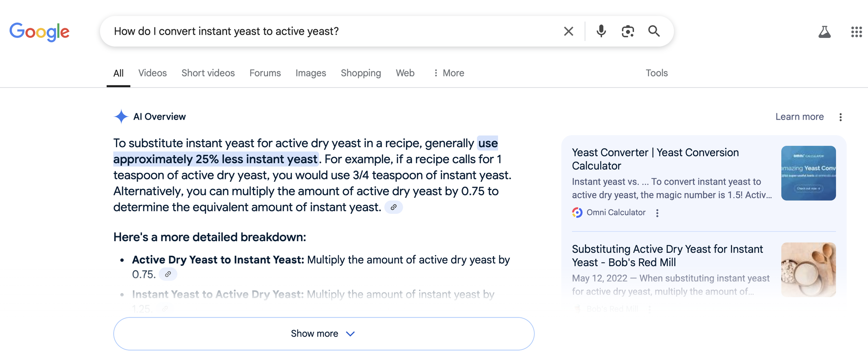
Task: Click the magnifying glass search button
Action: [x=654, y=32]
